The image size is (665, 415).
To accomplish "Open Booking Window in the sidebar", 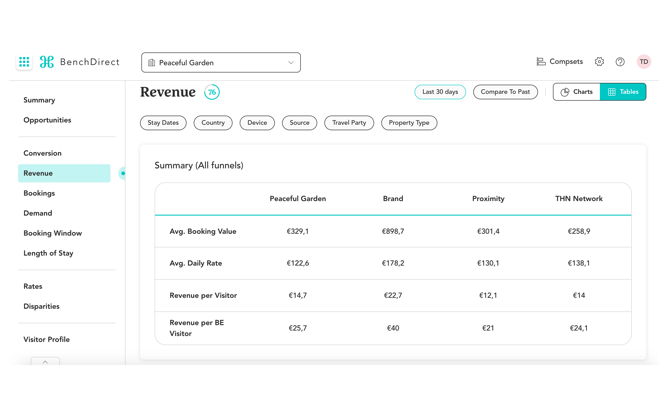I will [x=52, y=233].
